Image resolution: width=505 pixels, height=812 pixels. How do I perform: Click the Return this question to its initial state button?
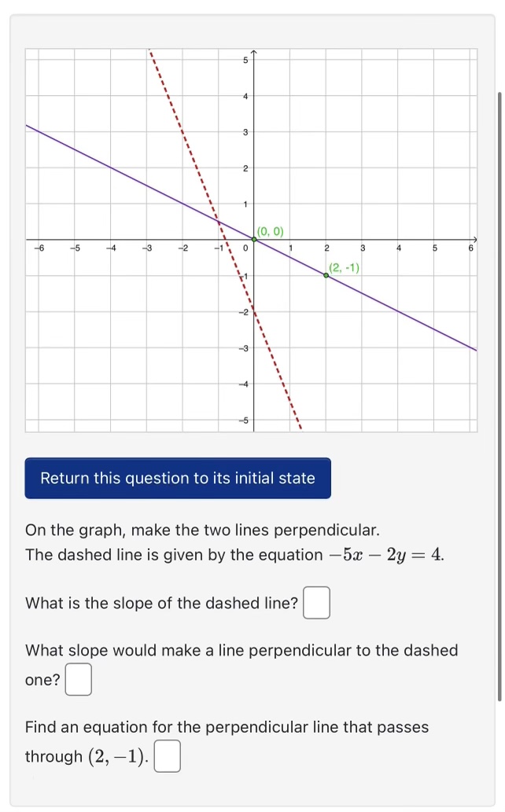coord(177,478)
